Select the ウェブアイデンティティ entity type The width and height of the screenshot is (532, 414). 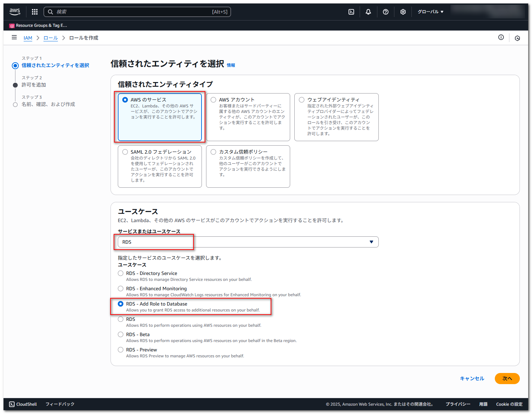[336, 117]
